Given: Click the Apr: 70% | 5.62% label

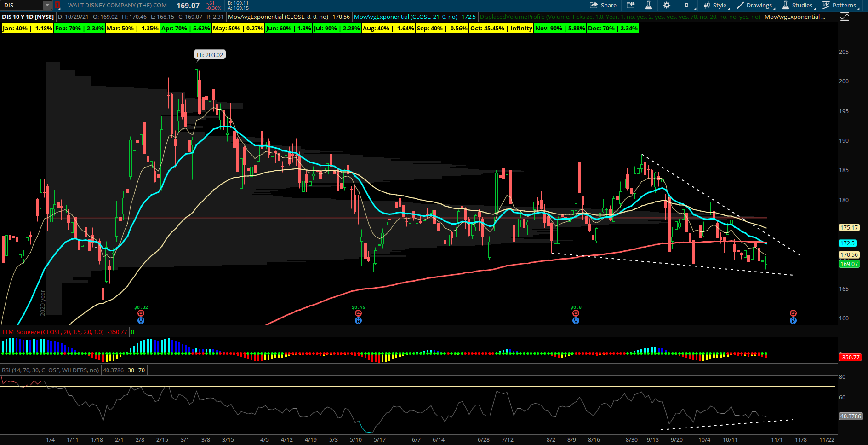Looking at the screenshot, I should tap(186, 28).
